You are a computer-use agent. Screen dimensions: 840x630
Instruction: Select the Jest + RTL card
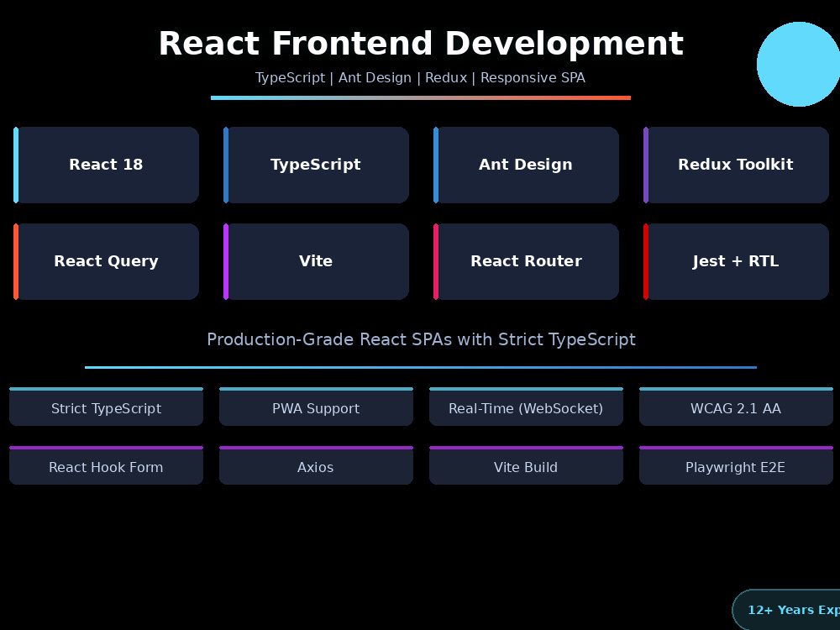tap(736, 261)
